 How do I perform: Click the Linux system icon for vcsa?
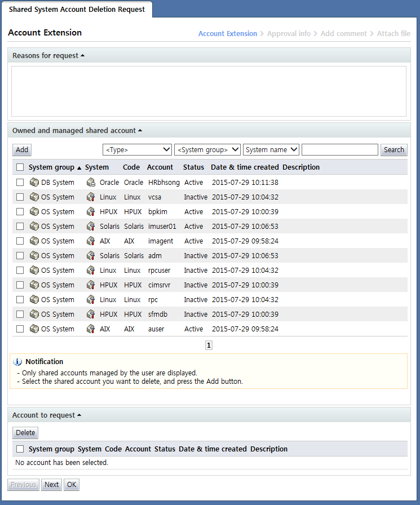tap(91, 197)
